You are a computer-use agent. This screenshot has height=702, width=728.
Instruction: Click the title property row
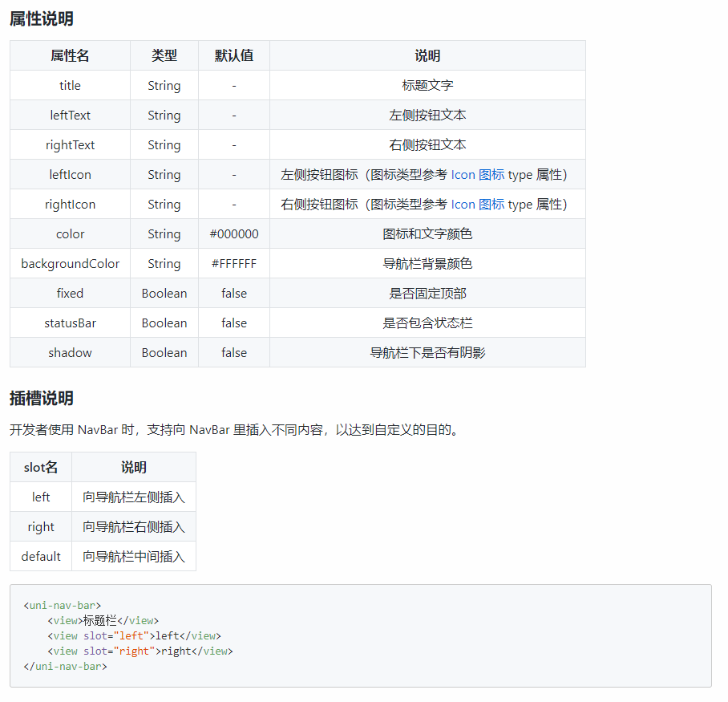point(70,85)
